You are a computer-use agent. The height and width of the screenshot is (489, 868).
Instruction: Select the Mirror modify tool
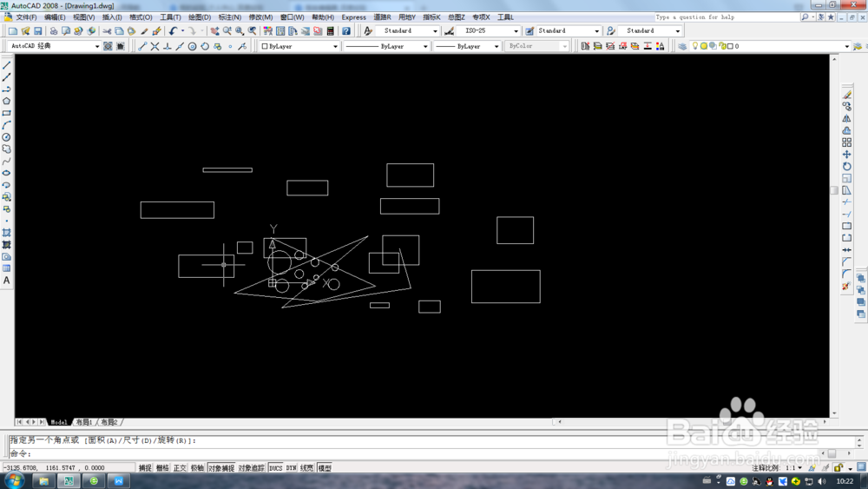click(847, 118)
